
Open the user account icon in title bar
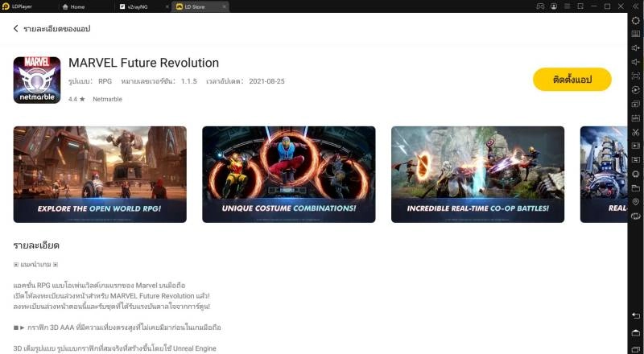click(x=554, y=6)
